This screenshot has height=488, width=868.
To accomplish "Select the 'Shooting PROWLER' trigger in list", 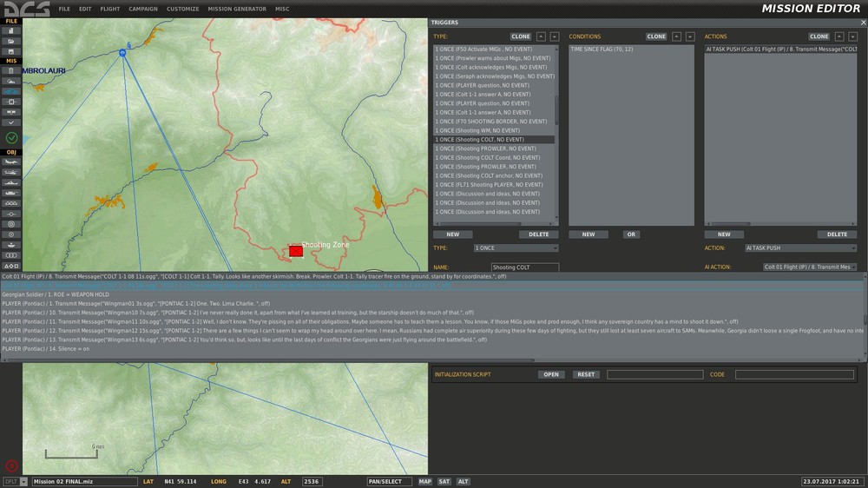I will click(x=485, y=148).
